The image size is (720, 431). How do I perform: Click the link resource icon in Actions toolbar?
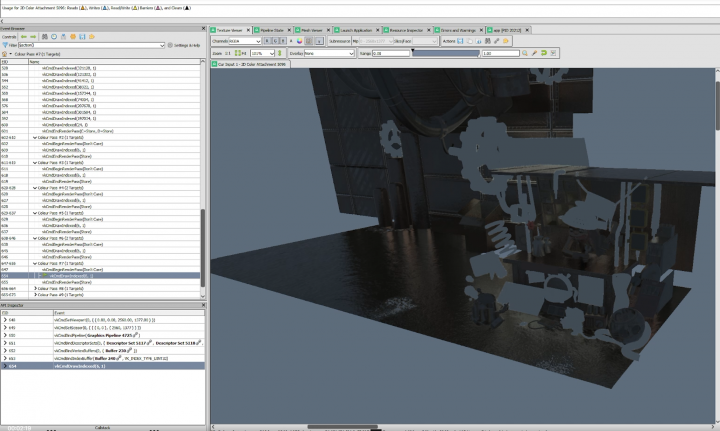pyautogui.click(x=497, y=41)
